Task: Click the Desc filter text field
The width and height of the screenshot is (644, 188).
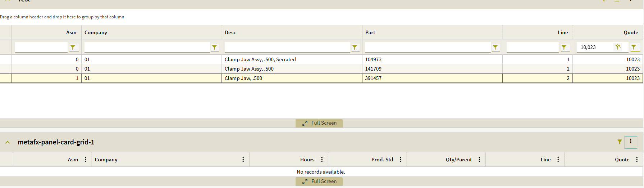Action: [287, 47]
